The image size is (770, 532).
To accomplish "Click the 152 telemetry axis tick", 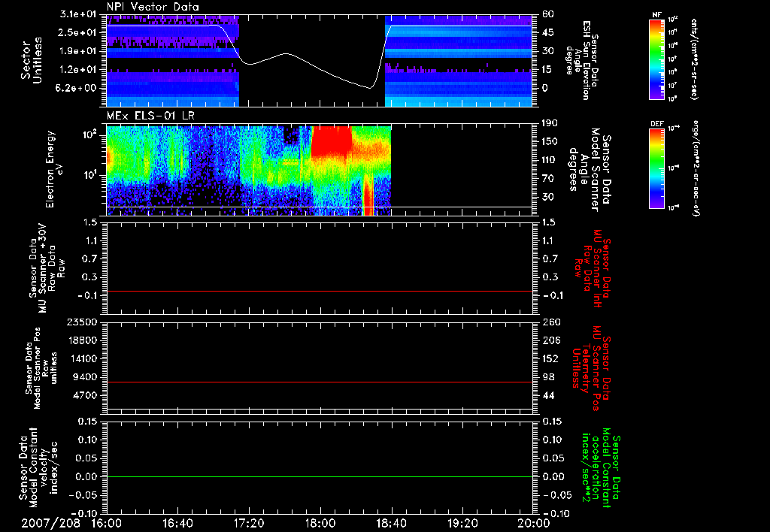I will pyautogui.click(x=550, y=358).
